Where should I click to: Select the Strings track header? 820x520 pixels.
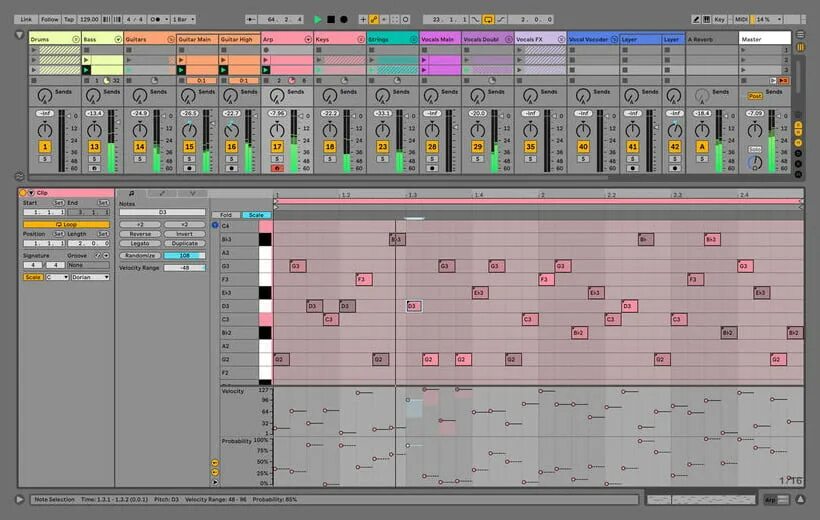(392, 39)
